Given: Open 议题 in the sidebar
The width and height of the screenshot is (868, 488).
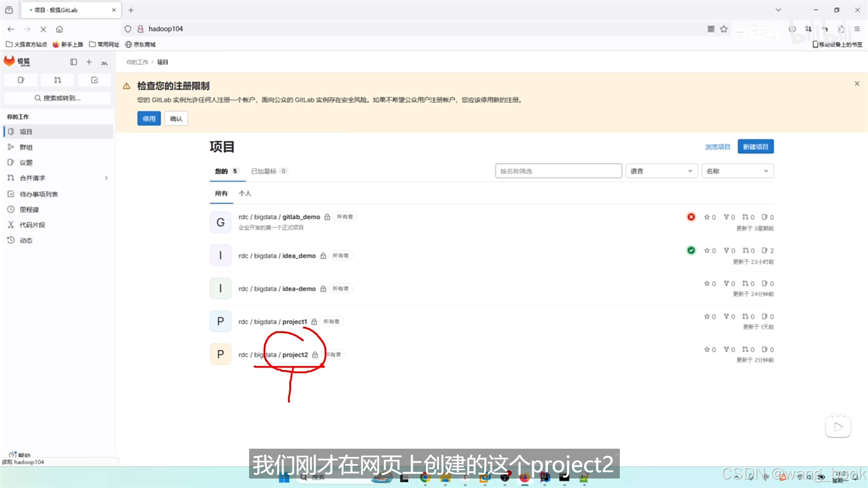Looking at the screenshot, I should 58,163.
